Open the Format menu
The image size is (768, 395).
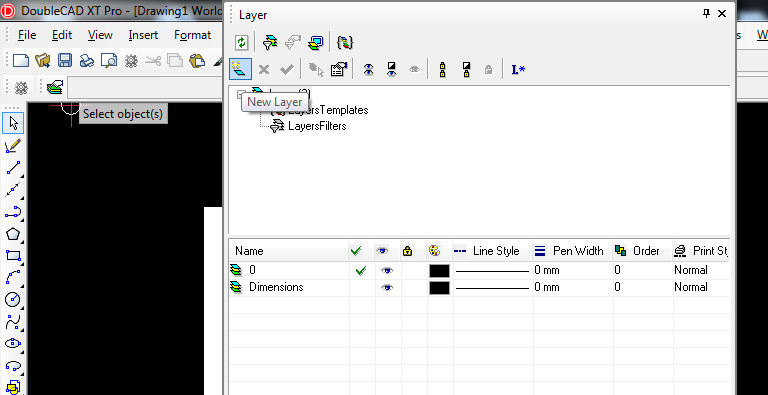pyautogui.click(x=192, y=35)
